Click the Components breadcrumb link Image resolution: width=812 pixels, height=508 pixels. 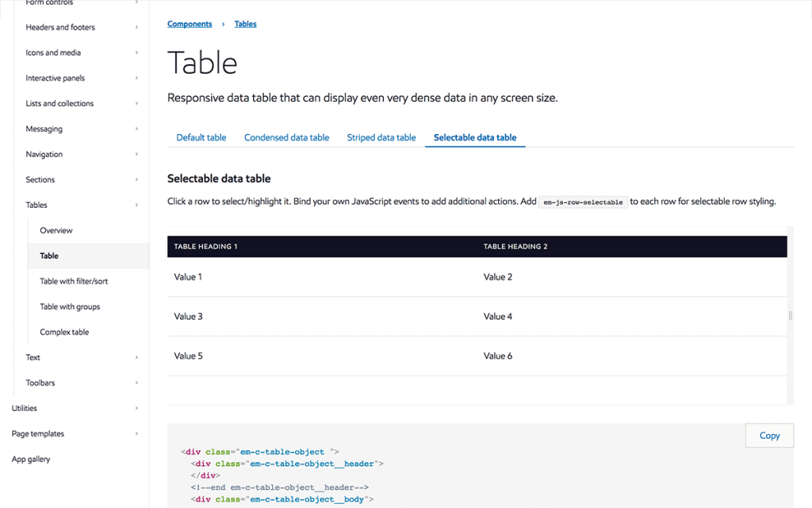(x=190, y=24)
